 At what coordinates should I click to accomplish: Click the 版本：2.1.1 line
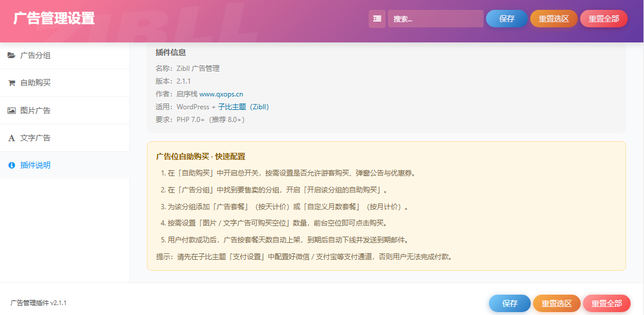tap(173, 81)
